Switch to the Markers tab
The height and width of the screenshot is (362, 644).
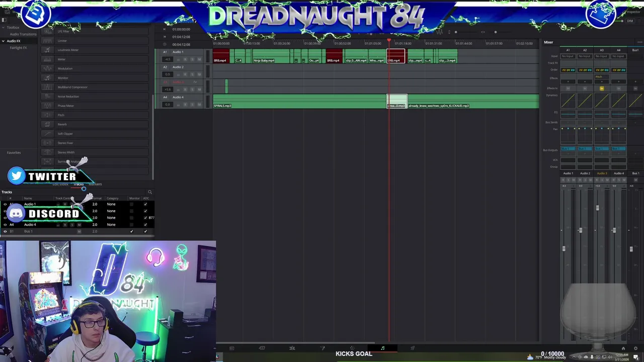click(x=95, y=185)
